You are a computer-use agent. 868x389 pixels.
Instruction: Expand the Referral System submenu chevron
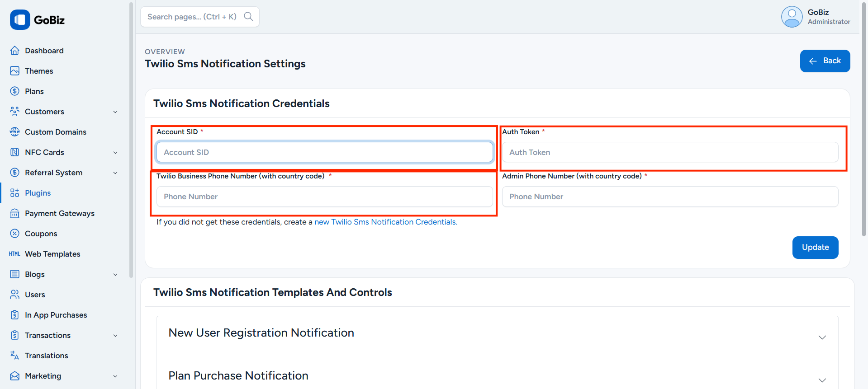coord(115,173)
